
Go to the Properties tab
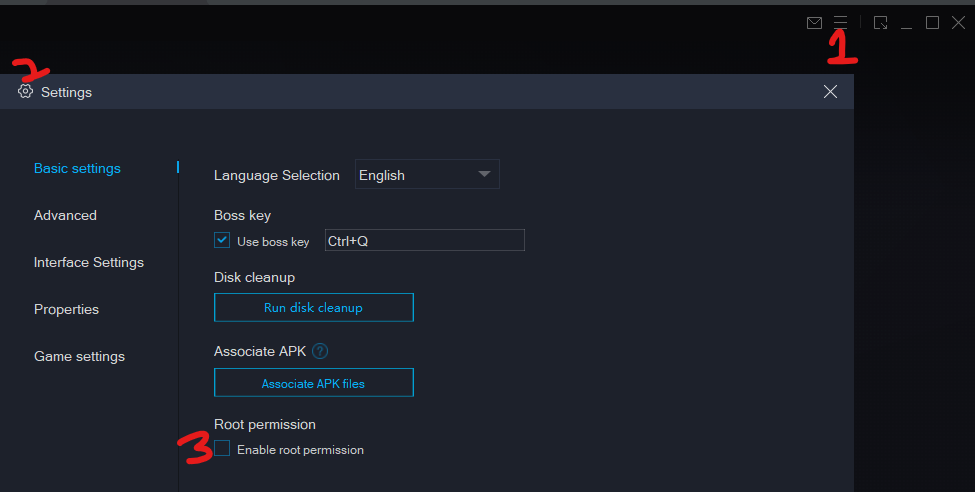coord(66,309)
